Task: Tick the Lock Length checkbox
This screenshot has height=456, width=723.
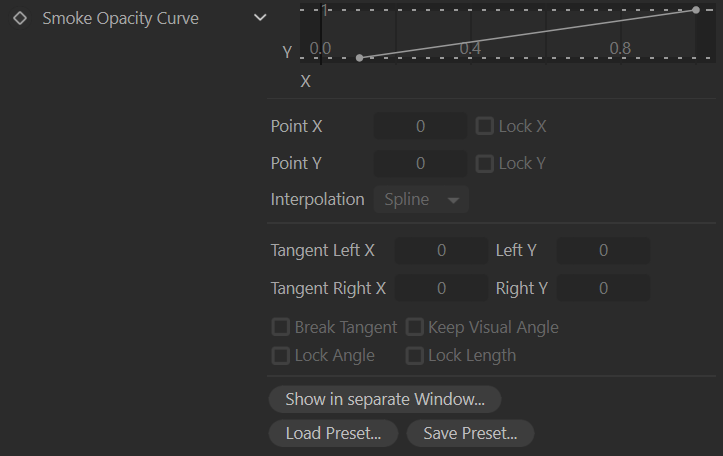Action: click(415, 355)
